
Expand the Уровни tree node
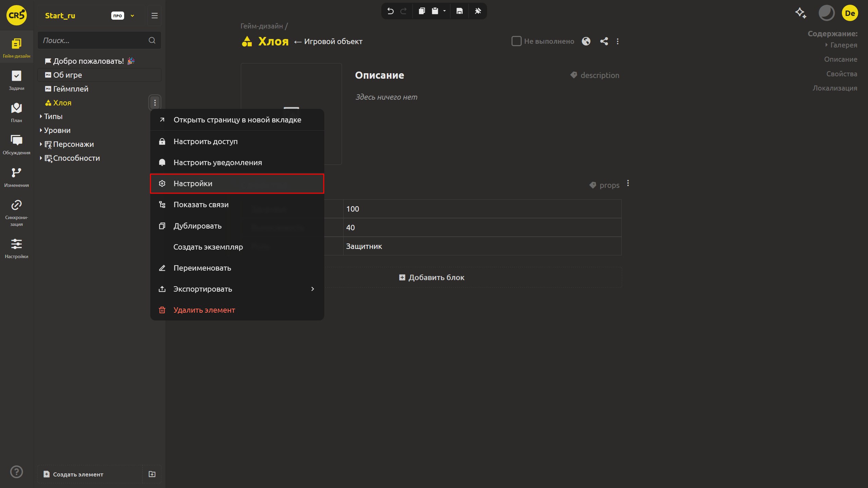pos(41,130)
